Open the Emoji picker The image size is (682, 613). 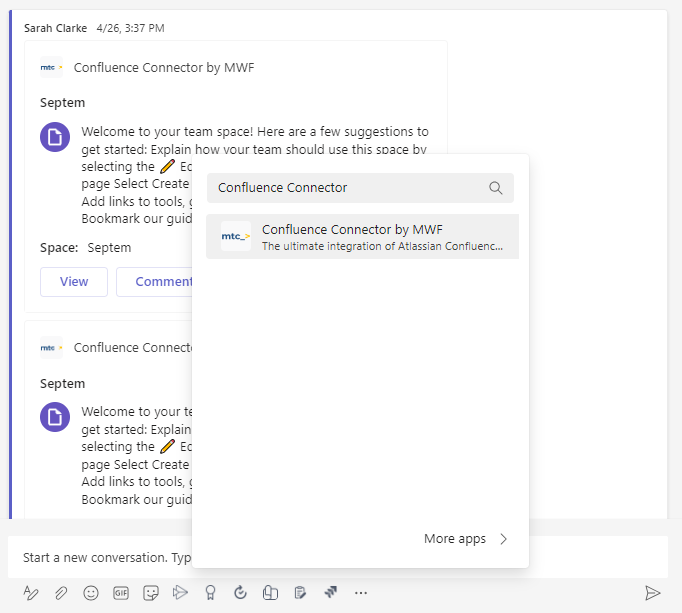click(x=91, y=593)
